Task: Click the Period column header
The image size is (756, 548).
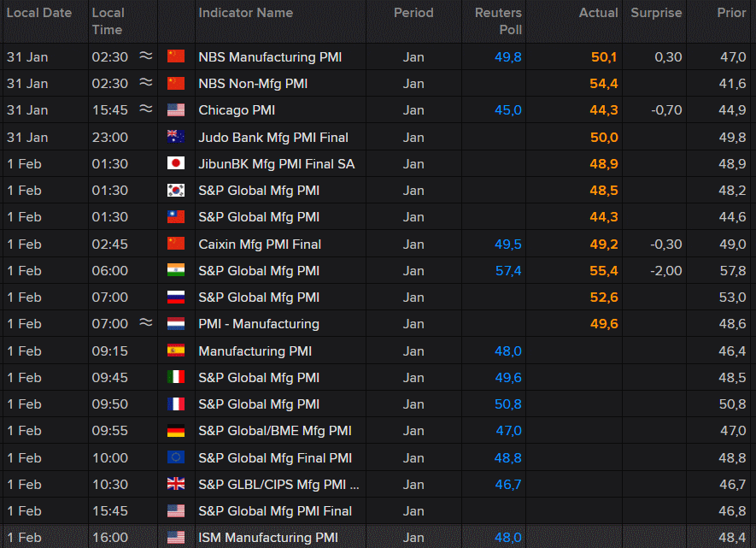Action: click(413, 13)
